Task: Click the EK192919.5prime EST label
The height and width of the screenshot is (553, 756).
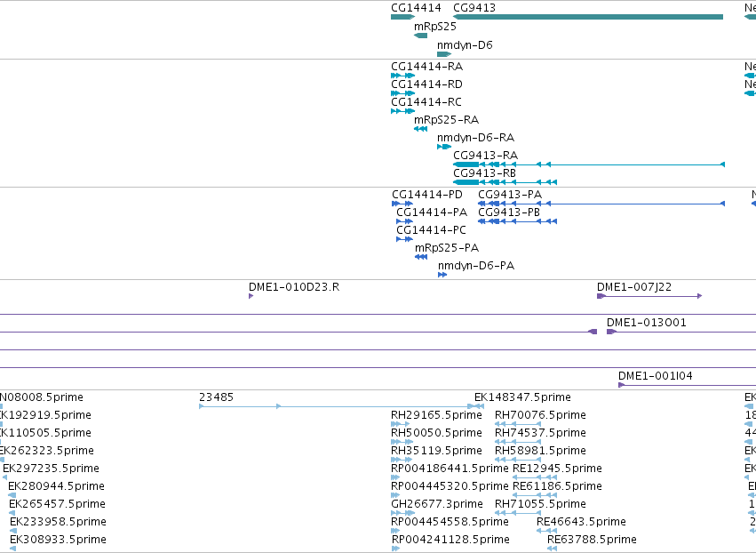Action: tap(45, 415)
